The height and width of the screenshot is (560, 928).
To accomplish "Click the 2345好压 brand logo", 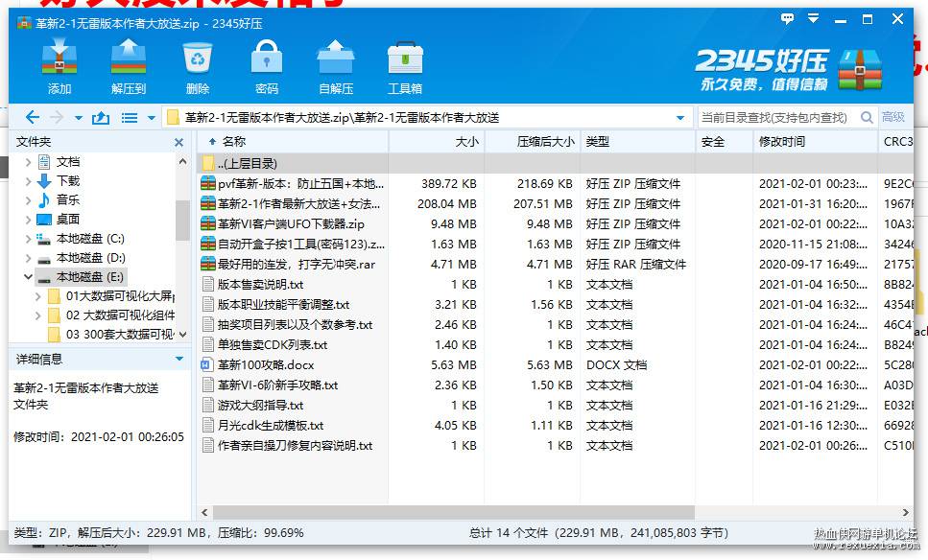I will [x=790, y=70].
